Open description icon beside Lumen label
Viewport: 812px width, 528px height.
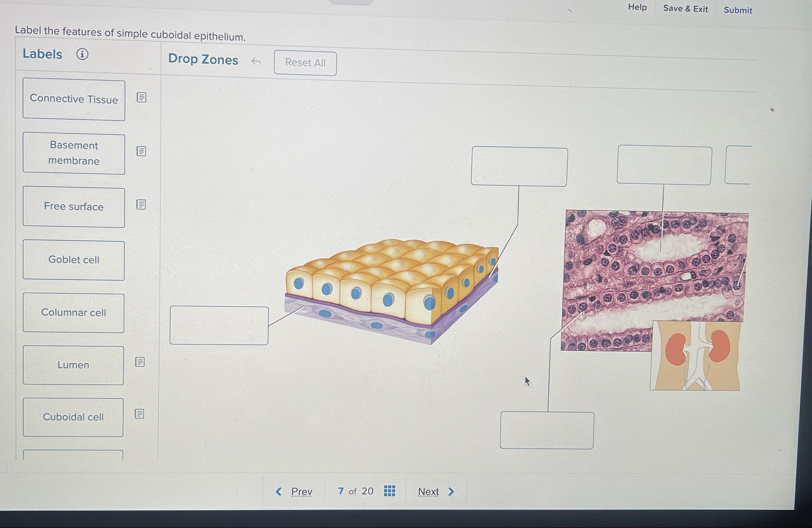point(140,362)
